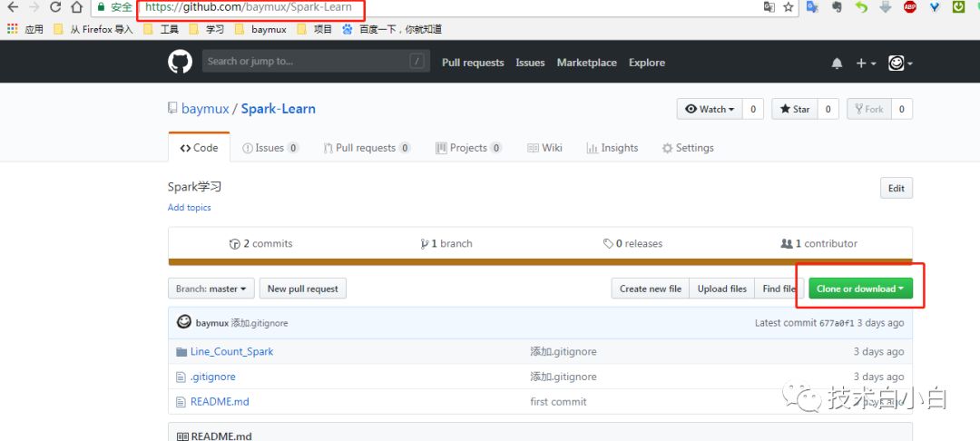Open the Line_Count_Spark folder
Image resolution: width=980 pixels, height=441 pixels.
coord(232,352)
